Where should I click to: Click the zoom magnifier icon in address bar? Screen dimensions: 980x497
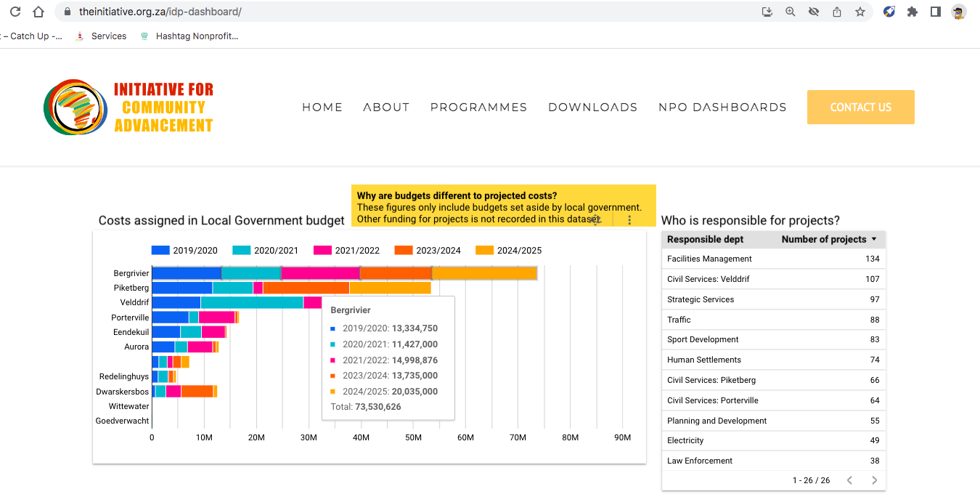pyautogui.click(x=791, y=12)
